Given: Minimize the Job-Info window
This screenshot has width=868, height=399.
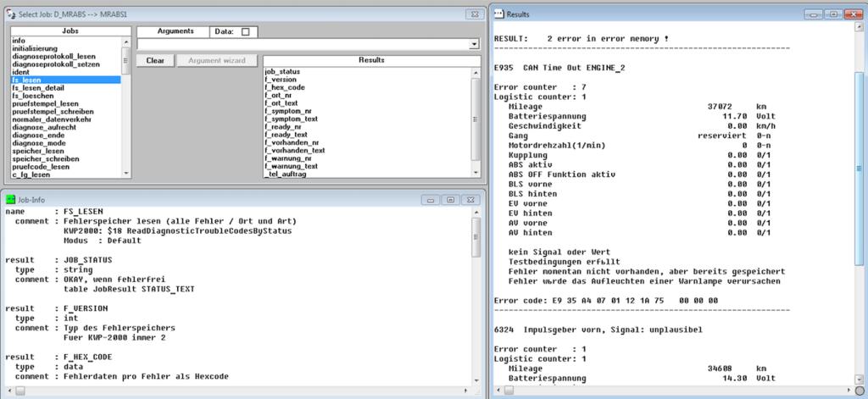Looking at the screenshot, I should coord(431,200).
